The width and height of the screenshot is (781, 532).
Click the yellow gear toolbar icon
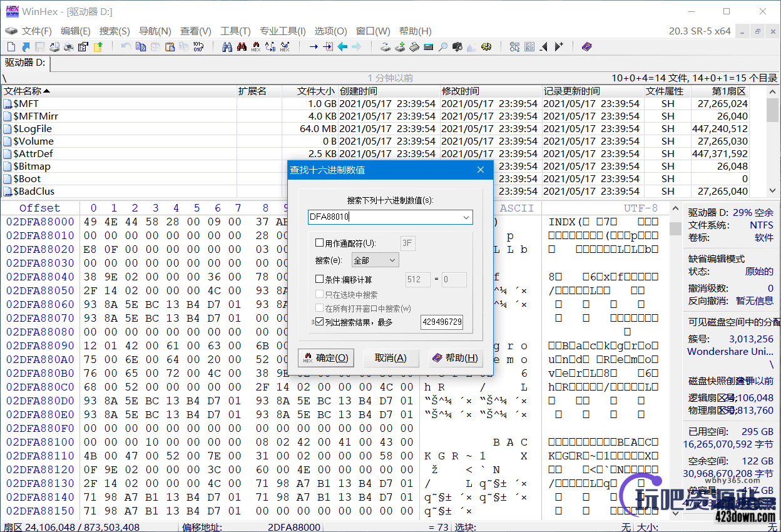coord(486,47)
